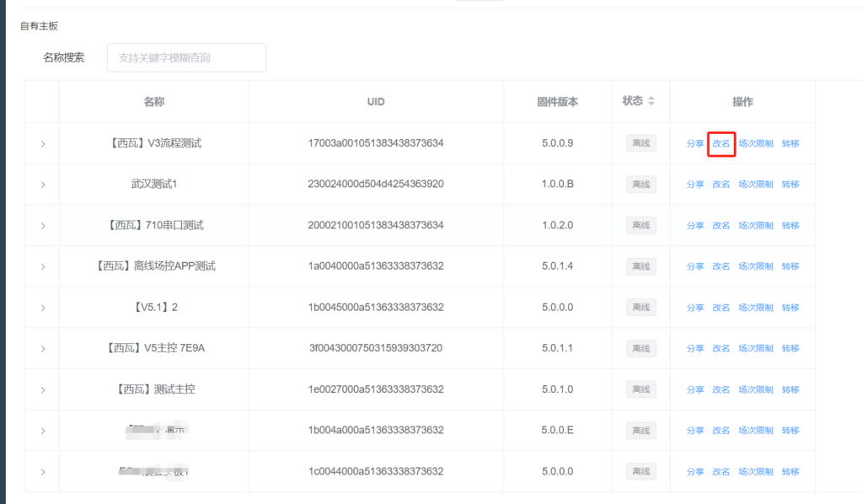Share the 武汉测试1 board via 分享
This screenshot has height=504, width=863.
[x=695, y=185]
